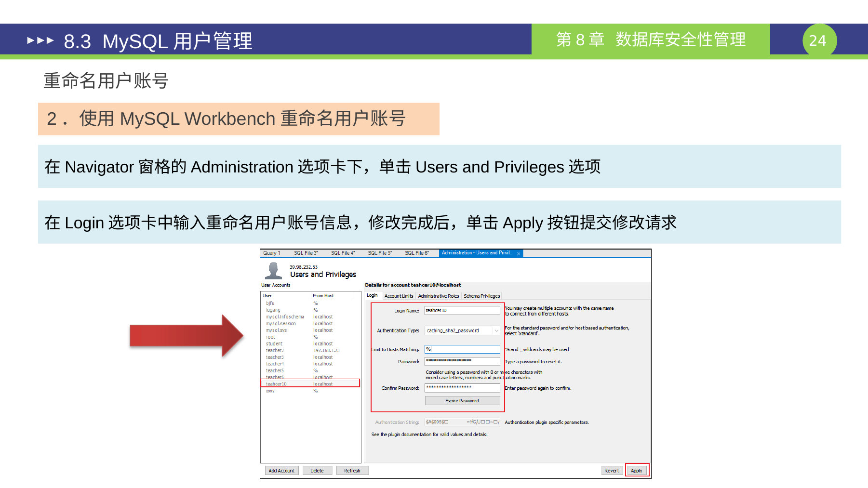This screenshot has width=868, height=488.
Task: Open the Schema Privileges tab
Action: pyautogui.click(x=482, y=296)
